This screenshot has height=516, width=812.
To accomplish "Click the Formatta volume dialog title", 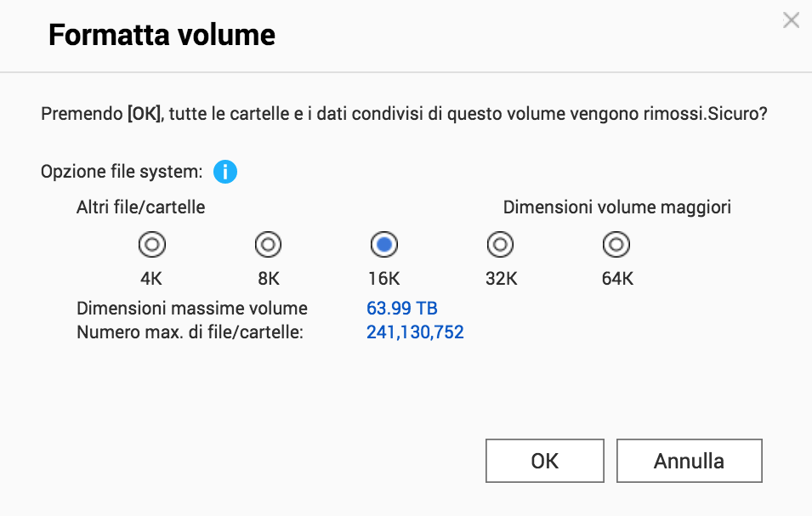I will [x=162, y=36].
